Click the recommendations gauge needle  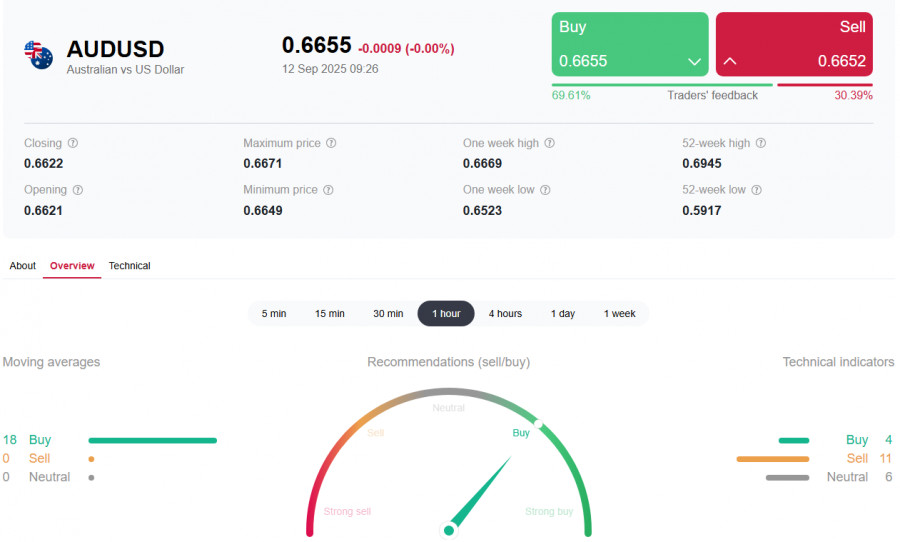(478, 495)
